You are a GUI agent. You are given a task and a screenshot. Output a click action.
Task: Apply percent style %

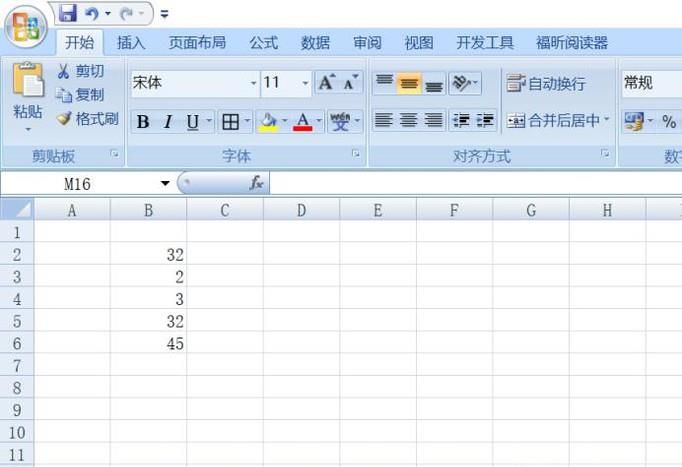pos(669,121)
